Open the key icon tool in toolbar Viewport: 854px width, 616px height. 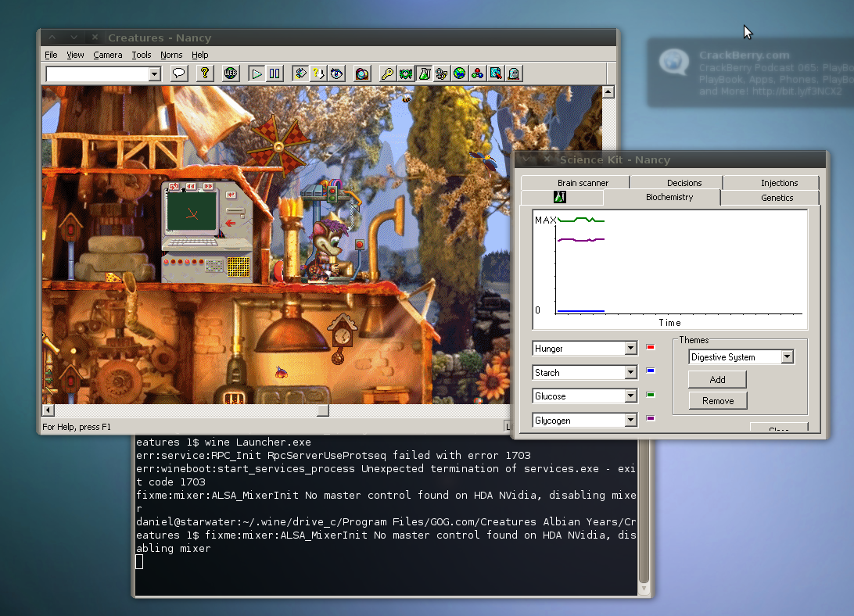click(x=388, y=73)
